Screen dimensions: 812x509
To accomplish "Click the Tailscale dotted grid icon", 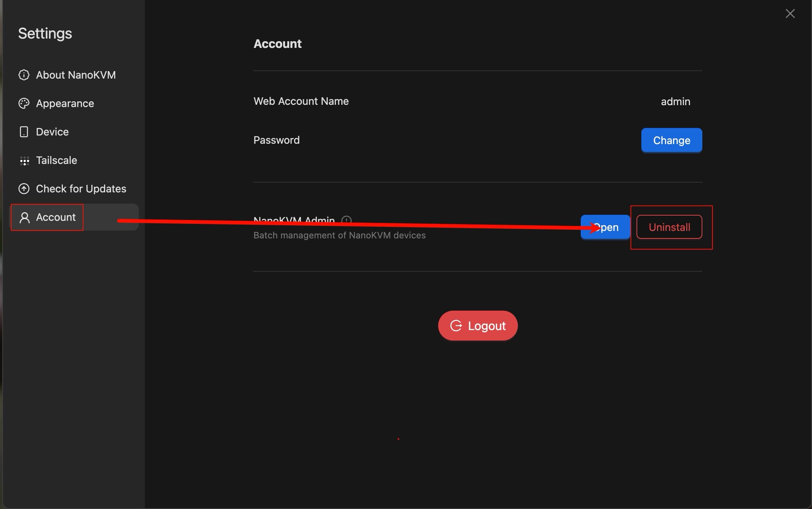I will 24,161.
